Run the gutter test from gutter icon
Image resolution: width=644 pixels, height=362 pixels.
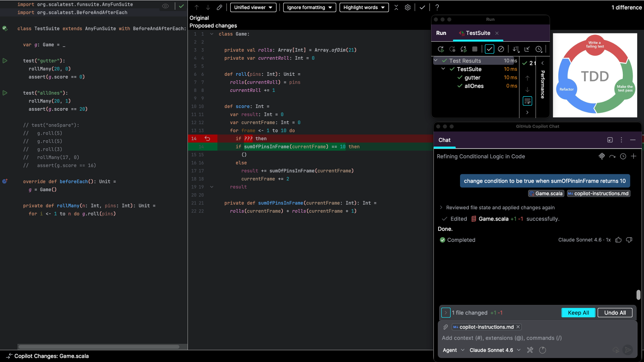click(5, 61)
